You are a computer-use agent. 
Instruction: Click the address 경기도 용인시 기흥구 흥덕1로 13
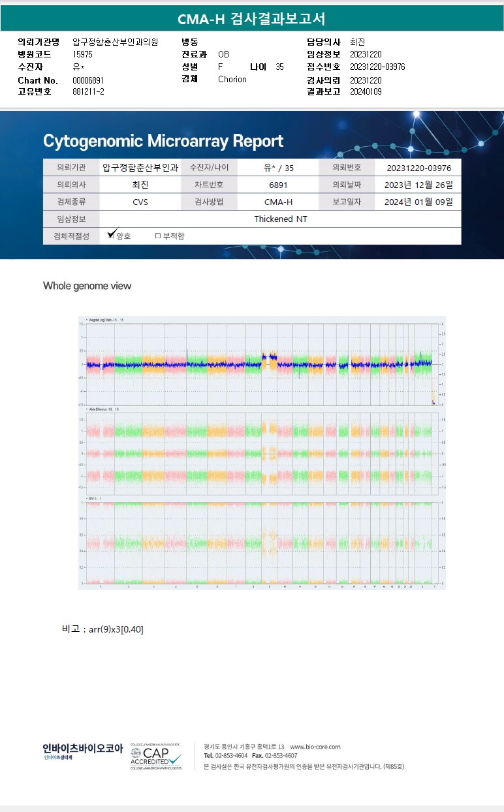(244, 747)
